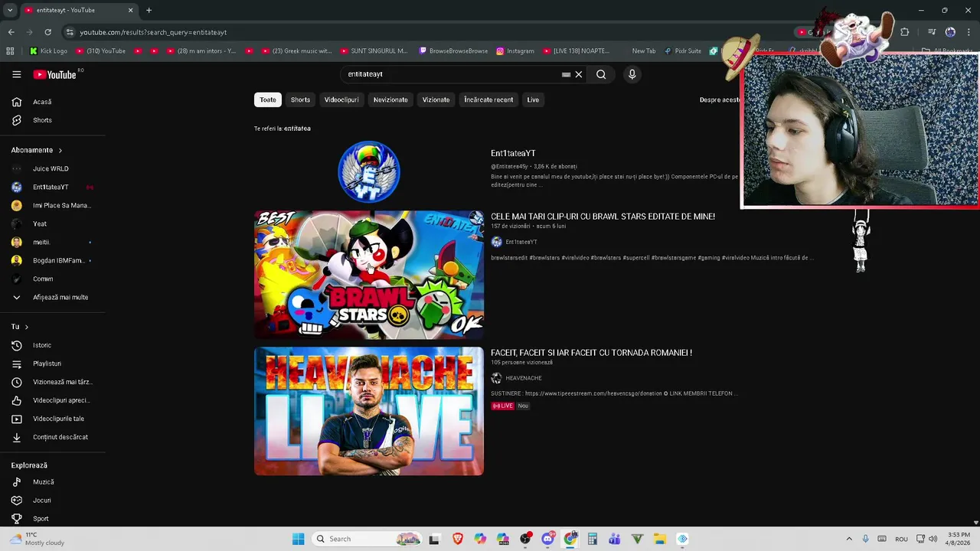
Task: Open CELE MAI TARI CLIP-URI video title
Action: 603,217
